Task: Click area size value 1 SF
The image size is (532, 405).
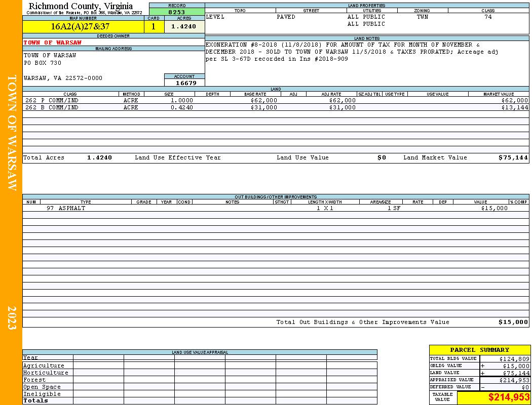Action: tap(394, 208)
